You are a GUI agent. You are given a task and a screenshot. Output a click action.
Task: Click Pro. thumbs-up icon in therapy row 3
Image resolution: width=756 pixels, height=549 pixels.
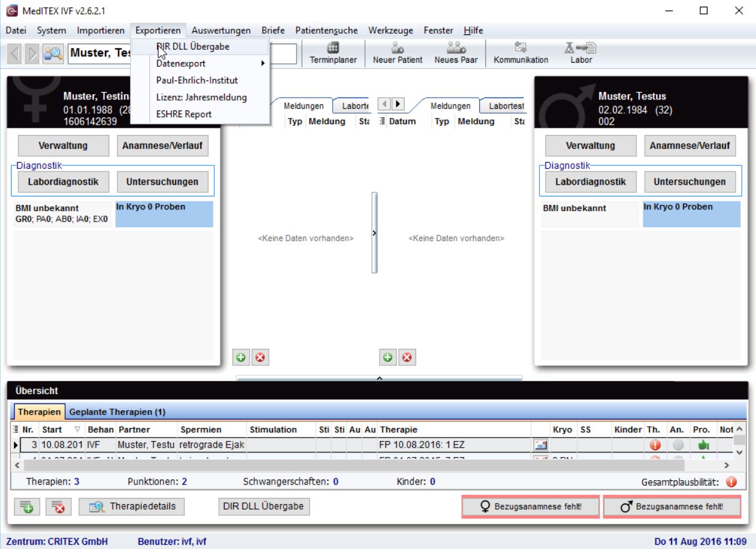pos(703,445)
